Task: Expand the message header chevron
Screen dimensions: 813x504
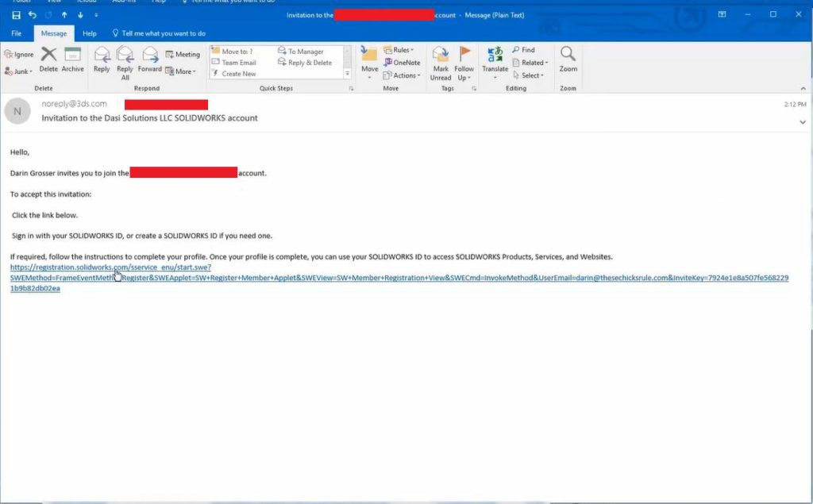Action: [x=803, y=122]
